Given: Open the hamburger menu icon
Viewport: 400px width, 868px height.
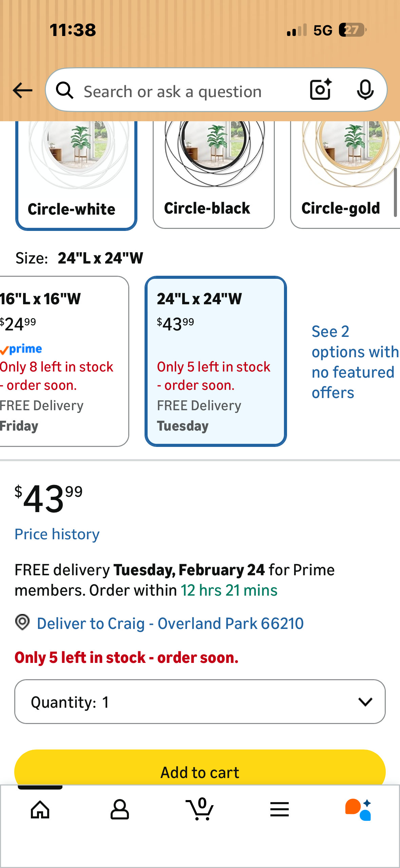Looking at the screenshot, I should 280,810.
